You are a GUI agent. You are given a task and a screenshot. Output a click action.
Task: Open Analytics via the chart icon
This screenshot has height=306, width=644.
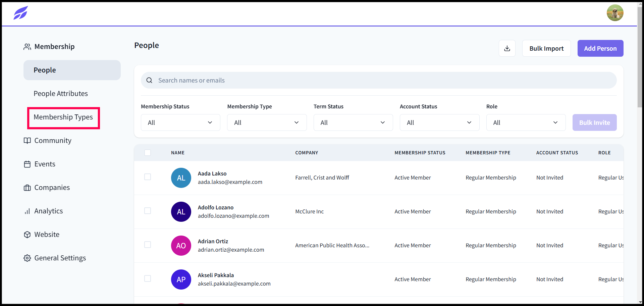pos(27,211)
